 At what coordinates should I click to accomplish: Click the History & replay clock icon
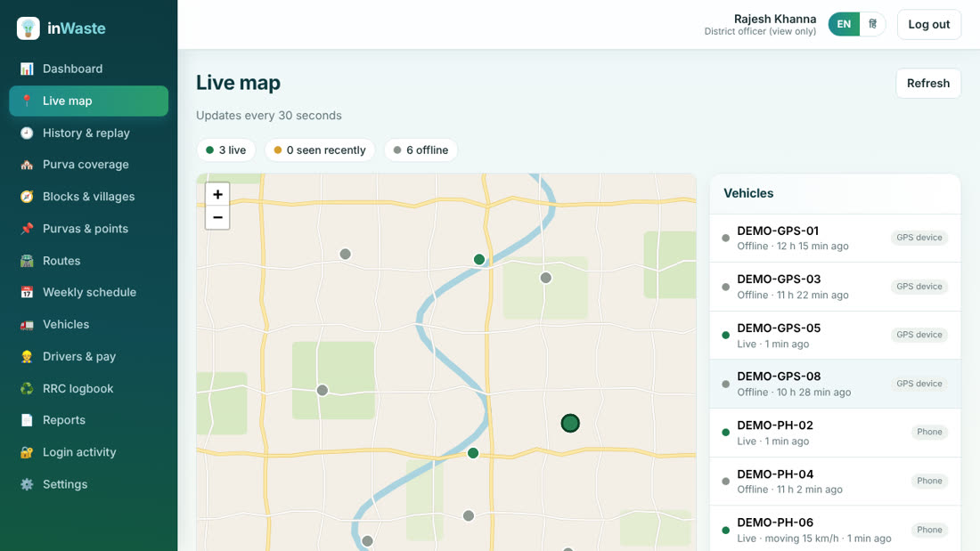click(x=26, y=133)
